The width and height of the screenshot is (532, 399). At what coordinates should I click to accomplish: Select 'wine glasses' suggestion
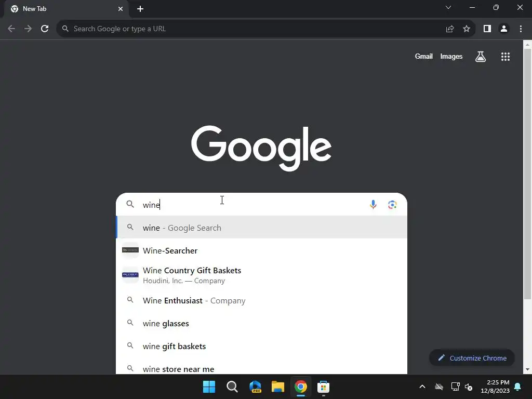tap(262, 323)
